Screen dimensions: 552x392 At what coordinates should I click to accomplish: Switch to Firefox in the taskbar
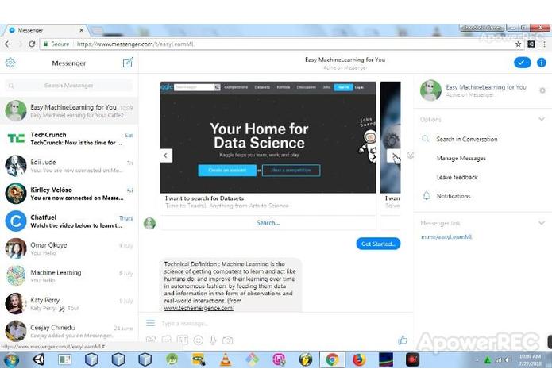pos(359,359)
